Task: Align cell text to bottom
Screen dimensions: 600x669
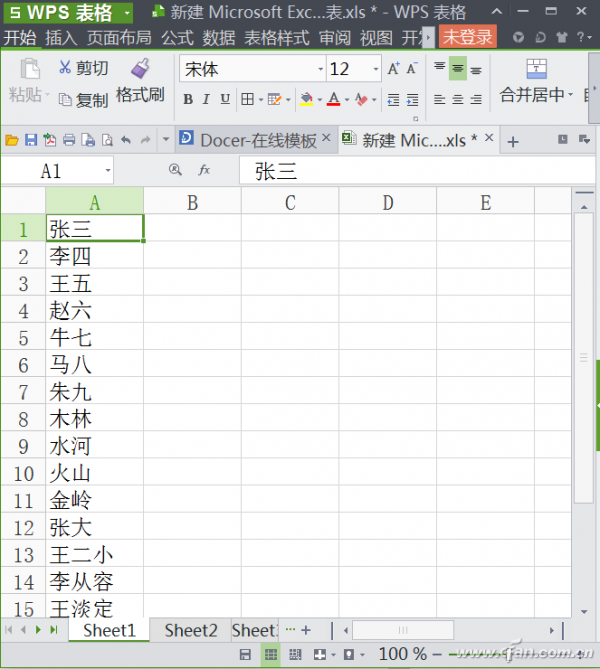Action: 476,70
